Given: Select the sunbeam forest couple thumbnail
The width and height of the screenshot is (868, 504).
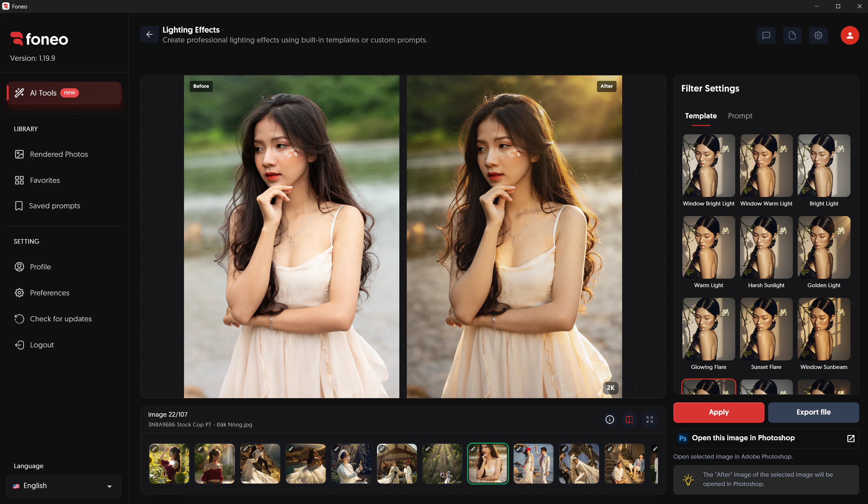Looking at the screenshot, I should [442, 464].
